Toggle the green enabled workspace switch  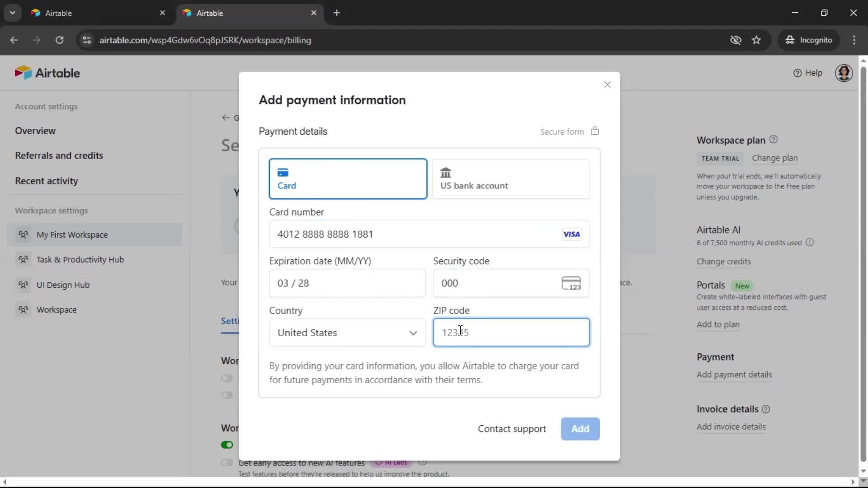[227, 445]
